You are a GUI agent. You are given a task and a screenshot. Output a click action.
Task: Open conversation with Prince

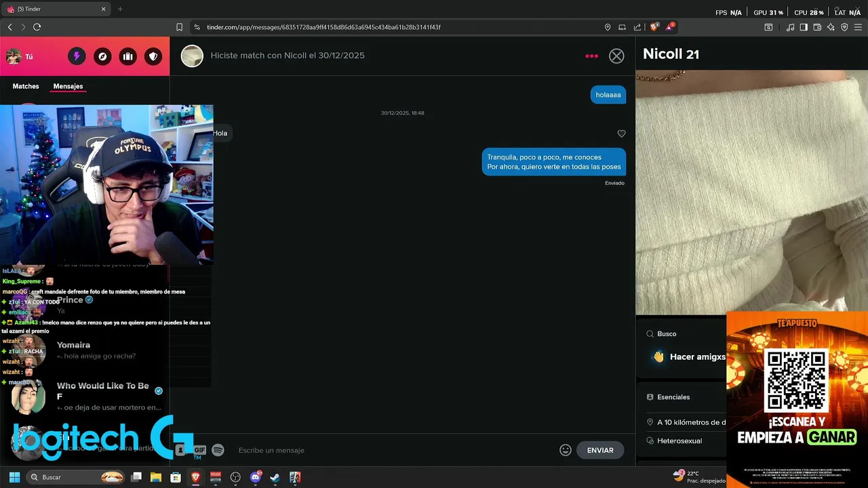click(85, 304)
